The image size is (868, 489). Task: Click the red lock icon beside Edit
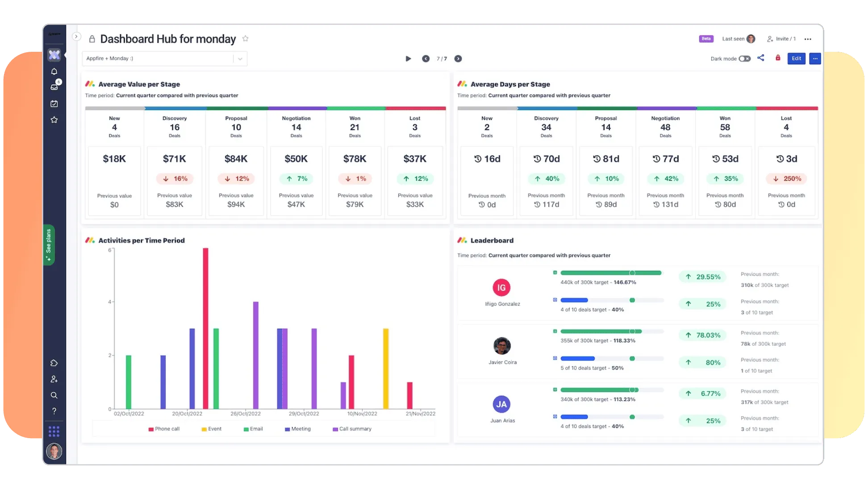(778, 58)
